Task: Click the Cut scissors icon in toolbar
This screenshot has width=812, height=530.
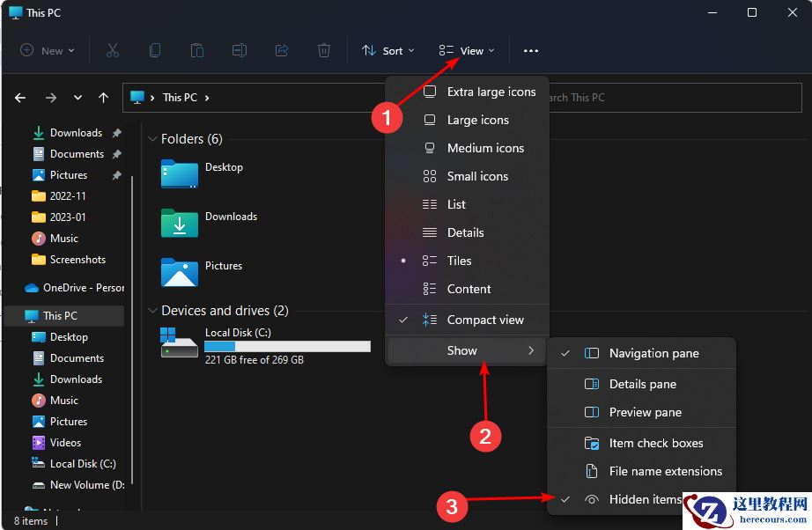Action: coord(112,51)
